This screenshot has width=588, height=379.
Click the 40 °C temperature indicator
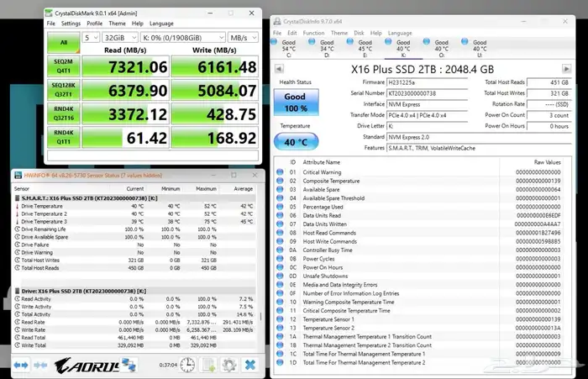296,142
